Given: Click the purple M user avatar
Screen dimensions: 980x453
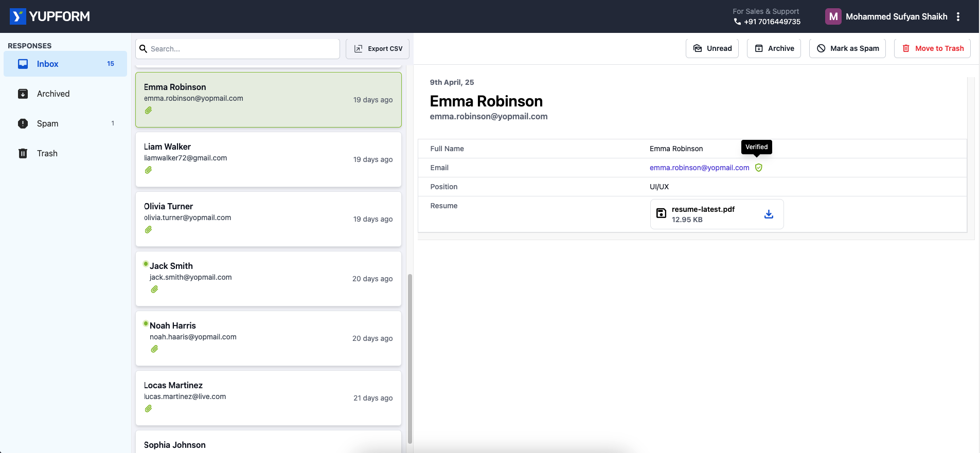Looking at the screenshot, I should pyautogui.click(x=833, y=16).
